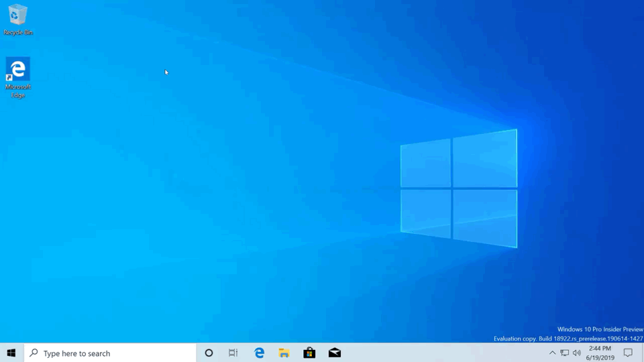Launch Microsoft Edge from the taskbar
The height and width of the screenshot is (362, 644).
[259, 353]
